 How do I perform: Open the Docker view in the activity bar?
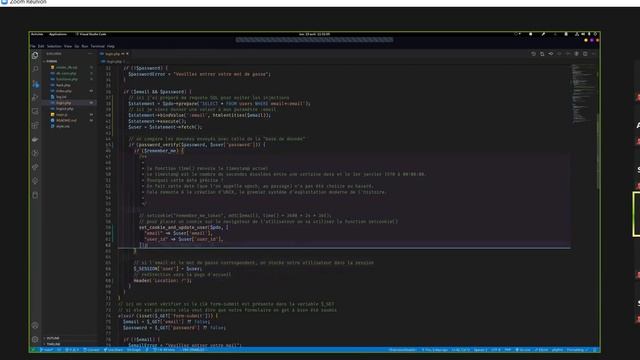(x=35, y=139)
